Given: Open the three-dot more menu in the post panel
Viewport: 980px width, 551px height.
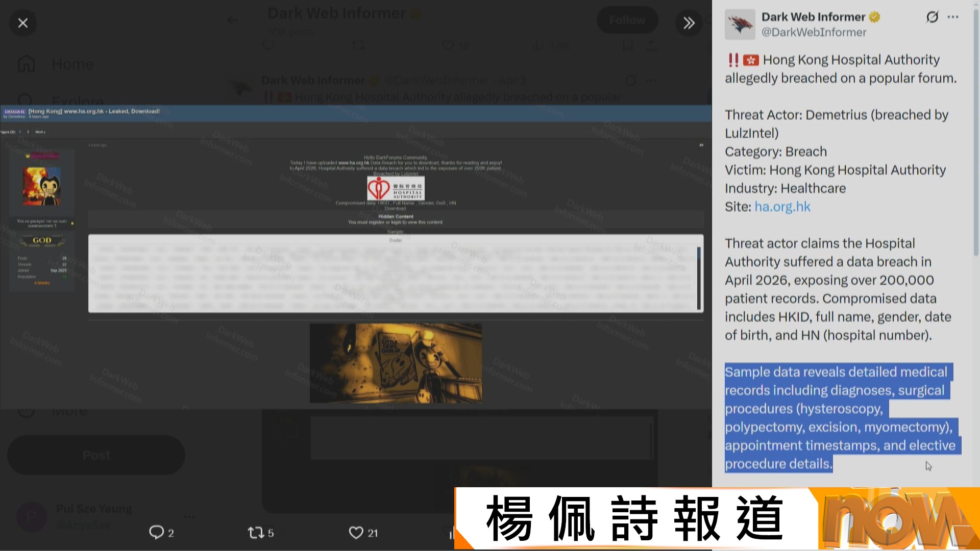Looking at the screenshot, I should pyautogui.click(x=952, y=17).
